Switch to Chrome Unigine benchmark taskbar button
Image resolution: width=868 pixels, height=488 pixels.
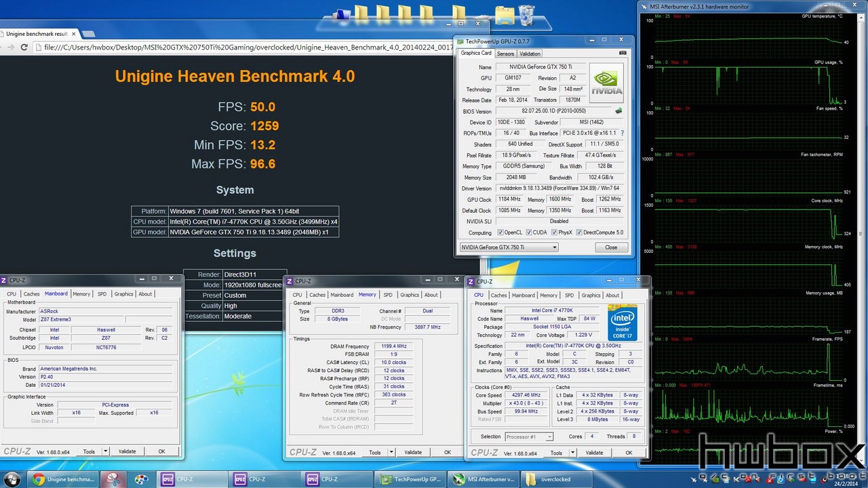(63, 479)
